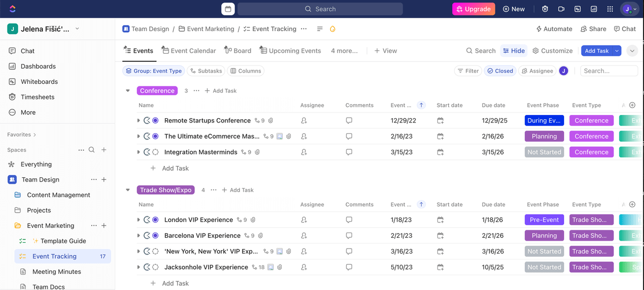Open comments for Jacksonhole VIP Experience
Viewport: 644px width, 290px height.
pyautogui.click(x=349, y=267)
